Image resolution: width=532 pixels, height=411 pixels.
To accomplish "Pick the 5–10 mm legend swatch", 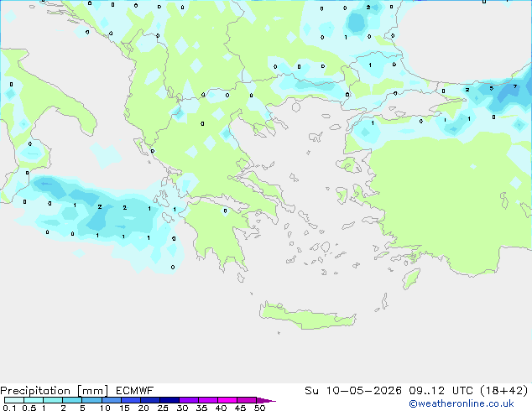I will coord(91,400).
